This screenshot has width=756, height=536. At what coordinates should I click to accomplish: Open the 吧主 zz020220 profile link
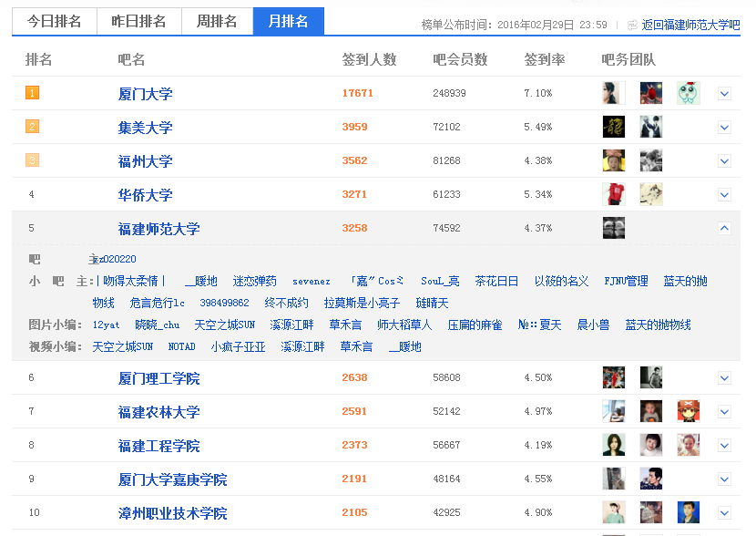116,260
